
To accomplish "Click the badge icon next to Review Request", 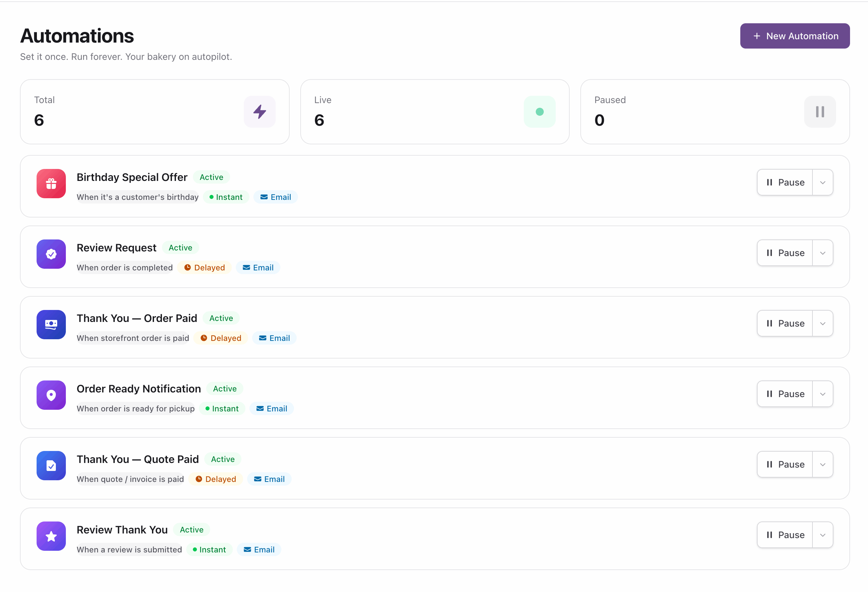I will coord(51,254).
